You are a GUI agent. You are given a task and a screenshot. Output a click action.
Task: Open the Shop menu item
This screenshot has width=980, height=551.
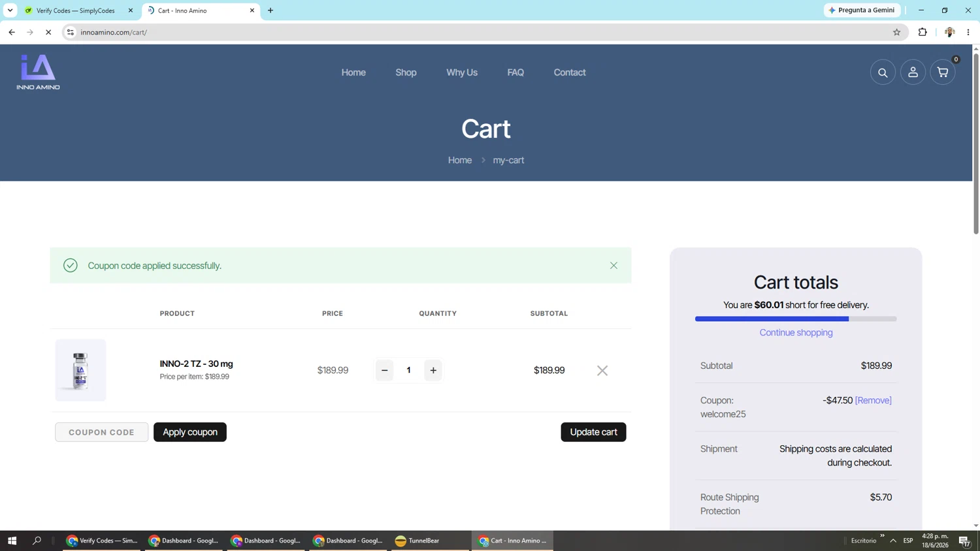tap(406, 72)
